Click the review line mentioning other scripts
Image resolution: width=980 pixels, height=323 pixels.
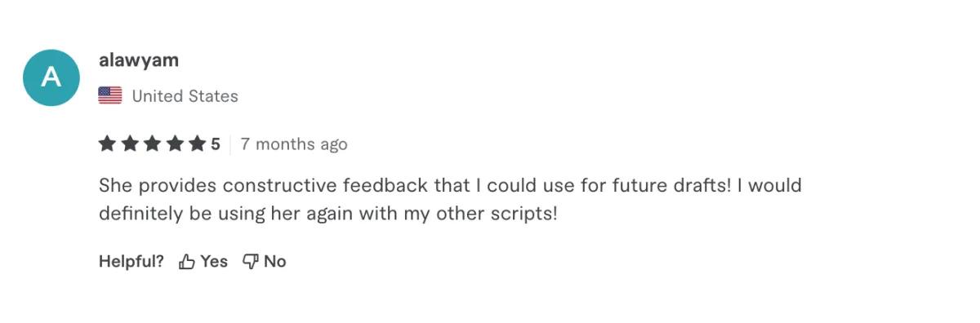[328, 214]
